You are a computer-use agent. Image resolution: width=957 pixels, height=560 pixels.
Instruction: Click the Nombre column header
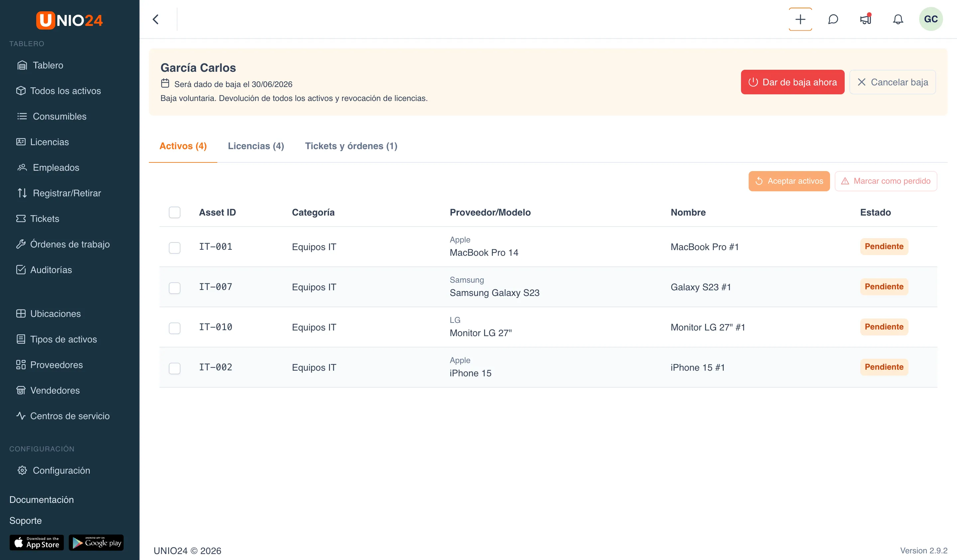click(688, 212)
